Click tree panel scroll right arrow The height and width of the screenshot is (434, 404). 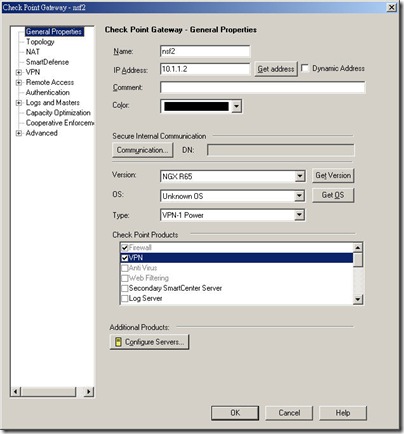[x=89, y=391]
